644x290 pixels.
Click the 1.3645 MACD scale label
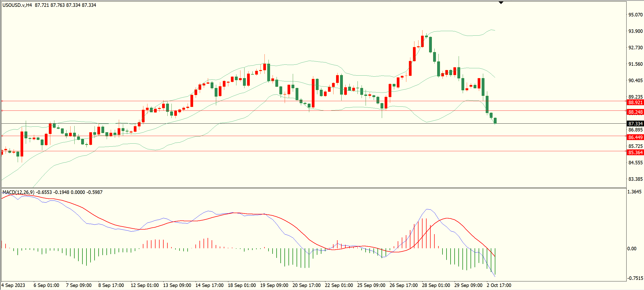pos(635,192)
